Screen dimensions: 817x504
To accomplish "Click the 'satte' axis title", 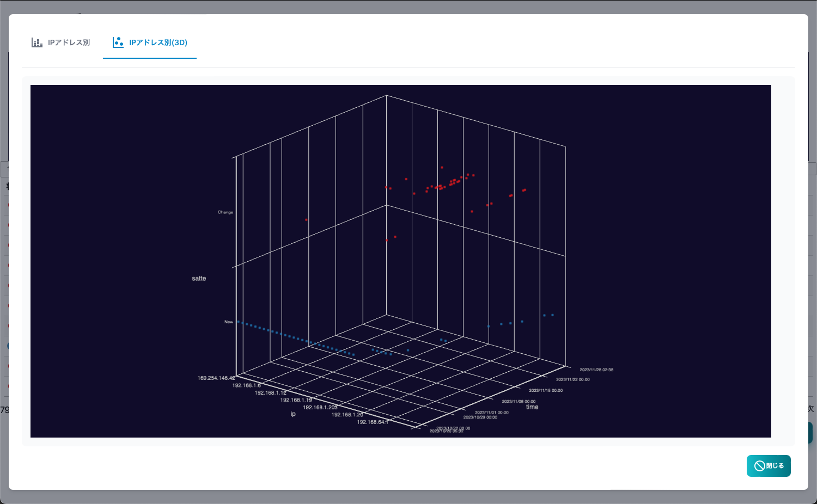I will coord(199,279).
